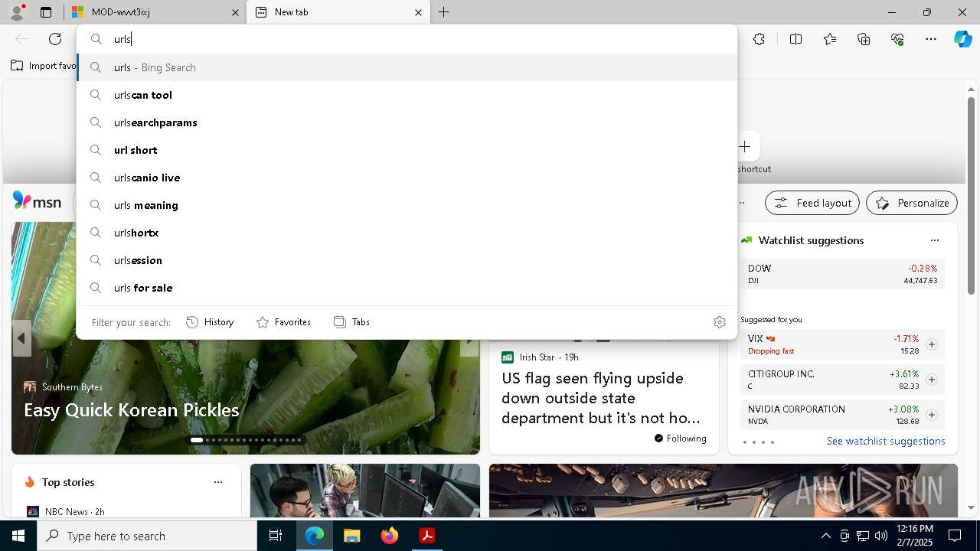Open See watchlist suggestions link
Image resolution: width=980 pixels, height=551 pixels.
click(x=886, y=441)
